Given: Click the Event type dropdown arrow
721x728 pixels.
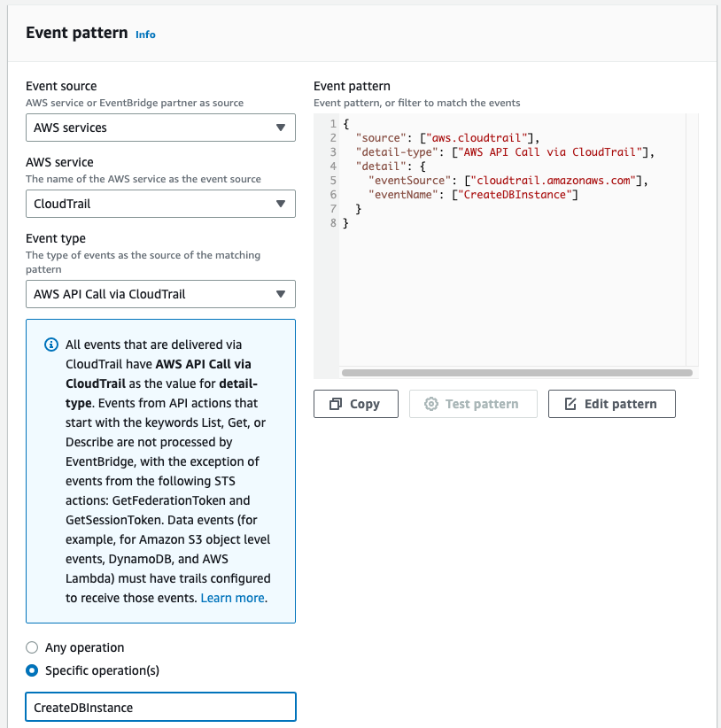Looking at the screenshot, I should [x=281, y=294].
